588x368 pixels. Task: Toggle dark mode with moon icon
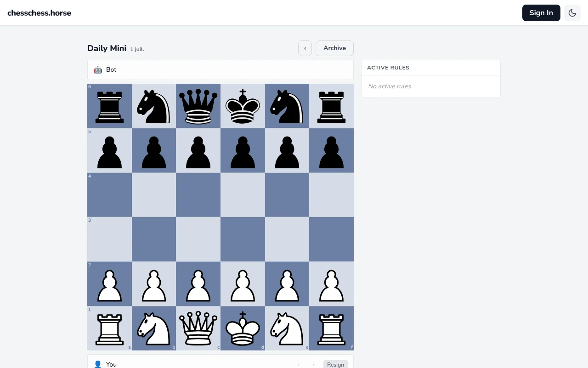(x=572, y=13)
